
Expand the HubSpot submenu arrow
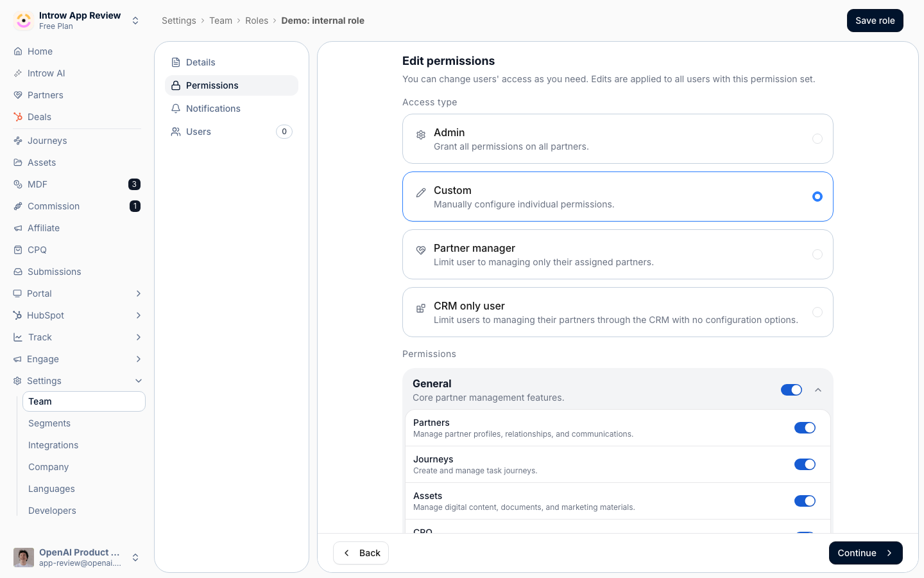click(x=139, y=315)
